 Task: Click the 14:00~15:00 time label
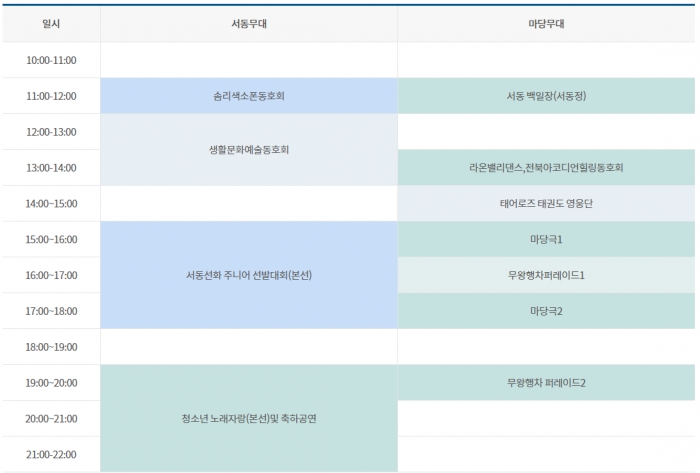pos(51,204)
